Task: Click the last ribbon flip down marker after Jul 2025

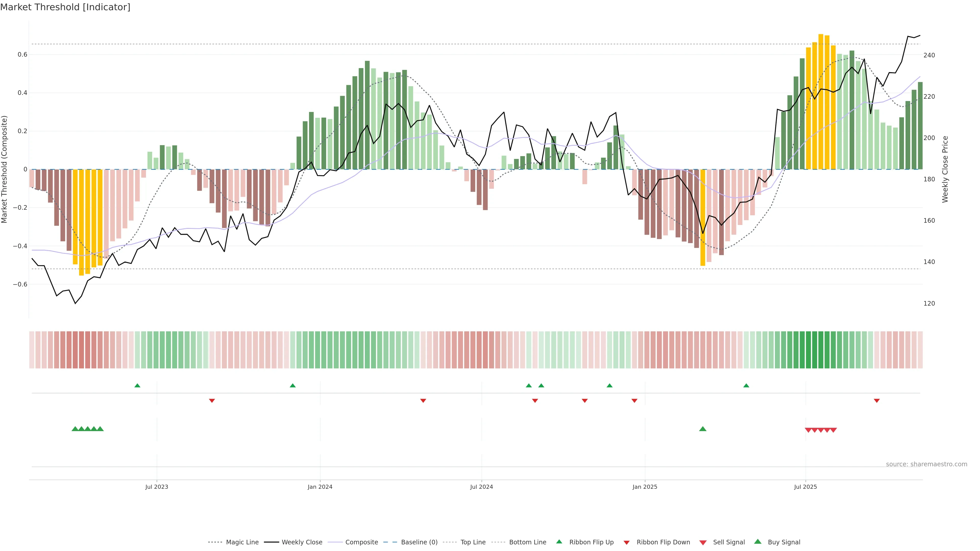Action: [877, 400]
